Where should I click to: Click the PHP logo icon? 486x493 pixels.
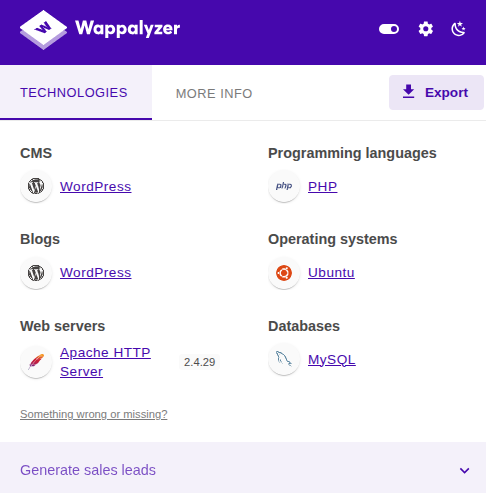(284, 186)
